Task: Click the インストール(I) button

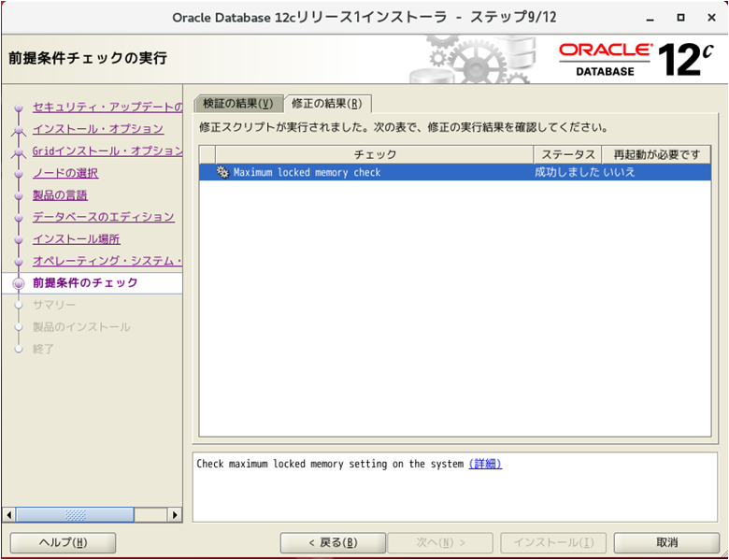Action: 553,542
